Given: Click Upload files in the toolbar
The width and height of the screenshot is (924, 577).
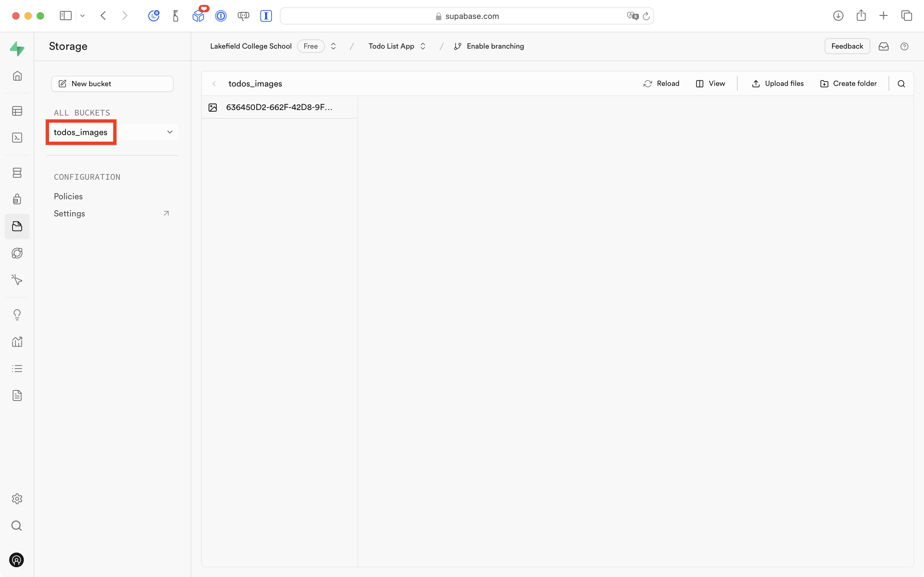Looking at the screenshot, I should (778, 83).
